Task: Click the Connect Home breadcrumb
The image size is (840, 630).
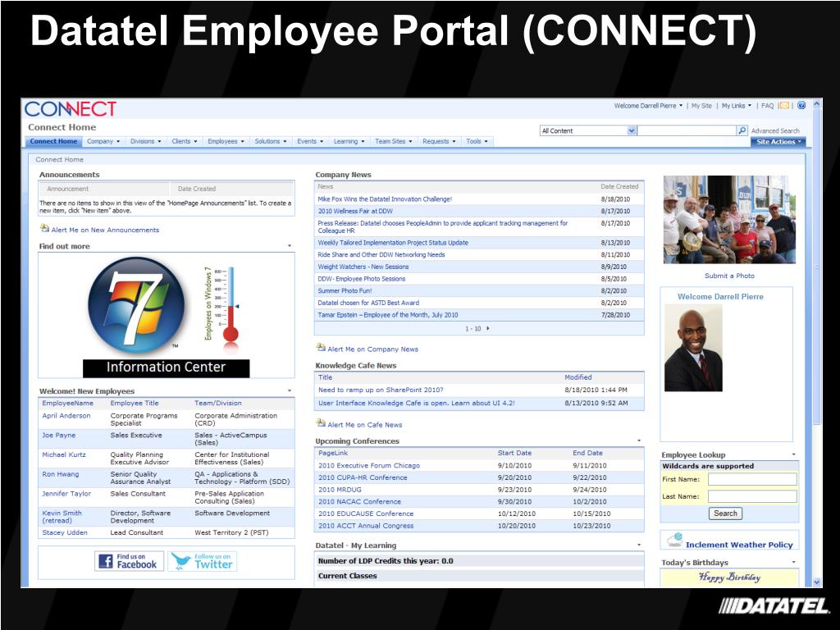Action: (x=59, y=160)
